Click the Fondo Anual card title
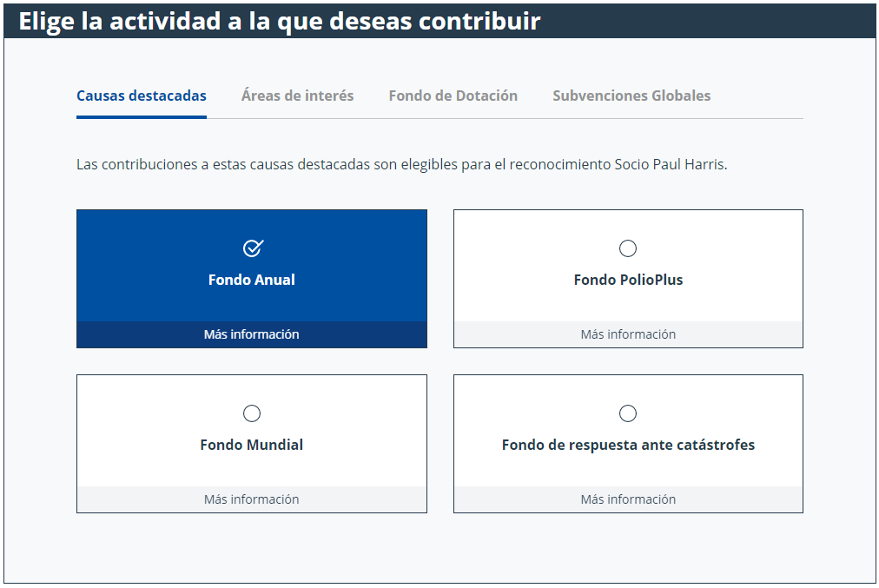This screenshot has height=588, width=879. tap(252, 280)
